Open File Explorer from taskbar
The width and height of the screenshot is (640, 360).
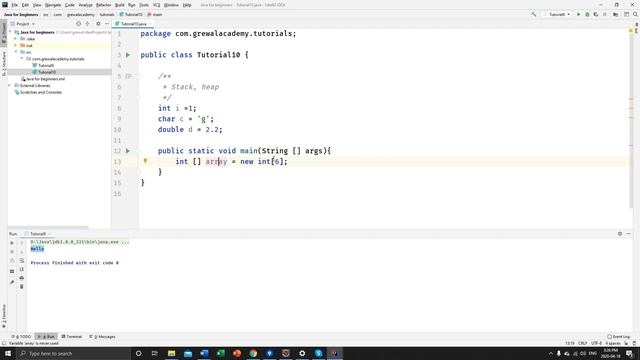coord(171,353)
